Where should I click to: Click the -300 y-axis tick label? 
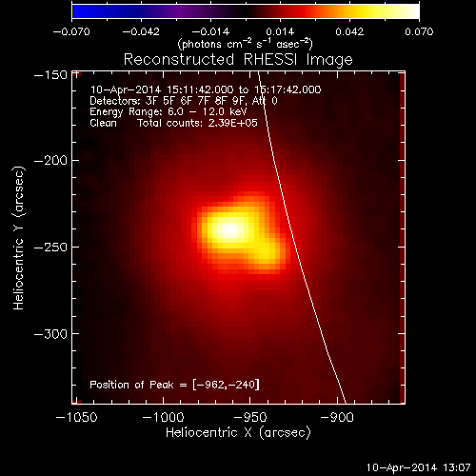[x=50, y=334]
